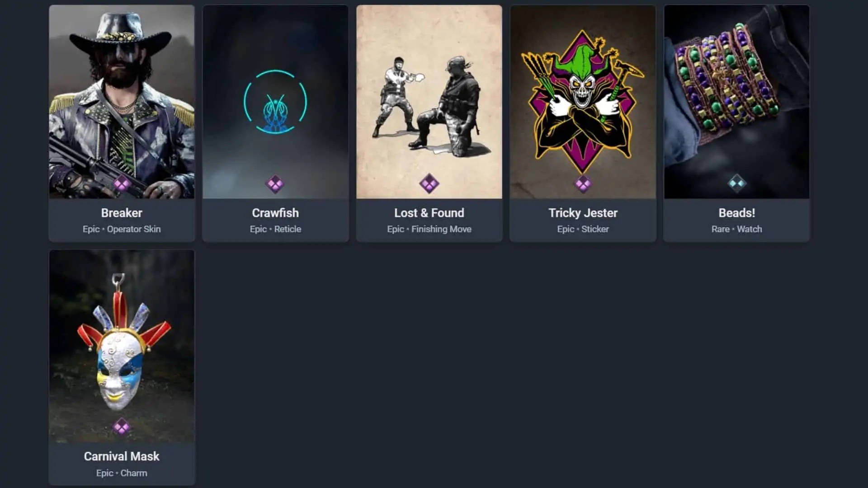View the Beads! watch bracelet image
The height and width of the screenshot is (488, 868).
[736, 102]
